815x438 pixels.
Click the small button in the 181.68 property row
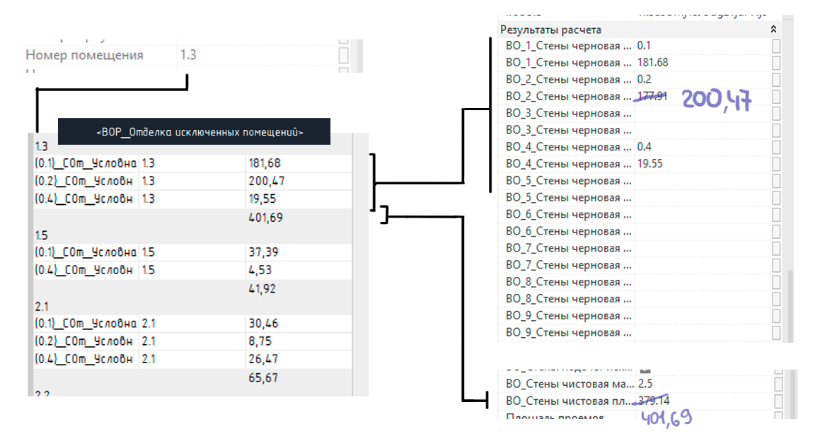(776, 63)
